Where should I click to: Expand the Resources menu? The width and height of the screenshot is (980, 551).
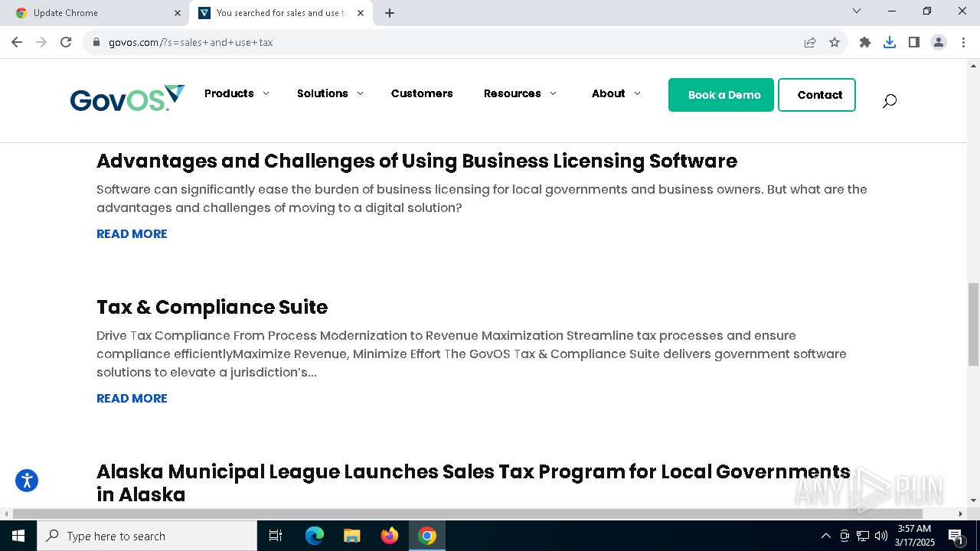(520, 93)
